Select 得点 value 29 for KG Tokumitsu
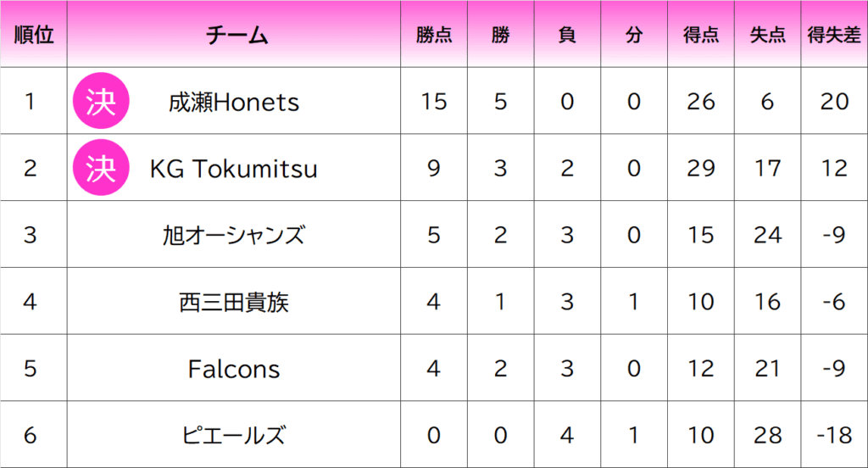This screenshot has height=468, width=868. click(x=701, y=169)
